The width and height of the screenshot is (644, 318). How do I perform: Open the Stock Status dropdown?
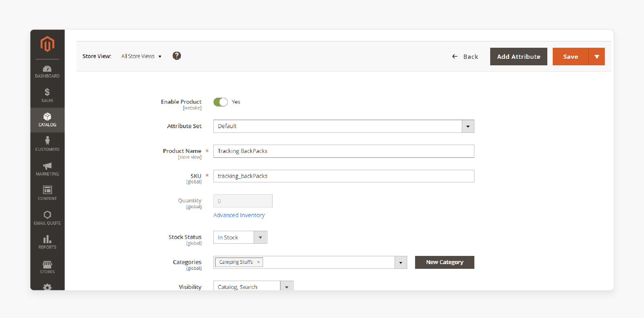pos(240,237)
